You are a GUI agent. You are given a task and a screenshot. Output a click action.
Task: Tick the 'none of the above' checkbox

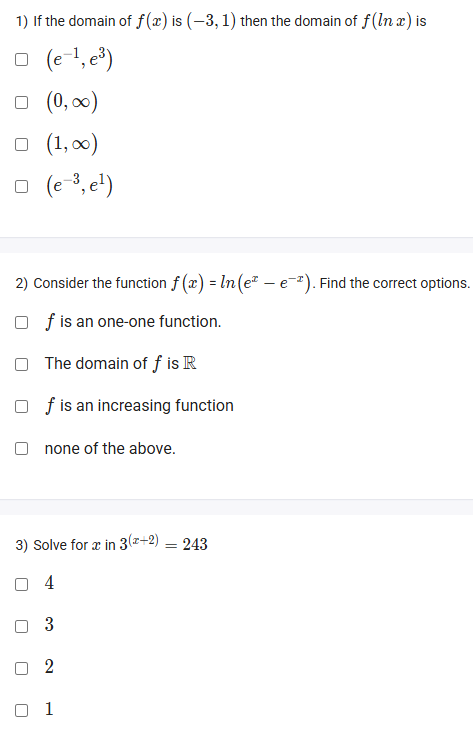coord(21,448)
